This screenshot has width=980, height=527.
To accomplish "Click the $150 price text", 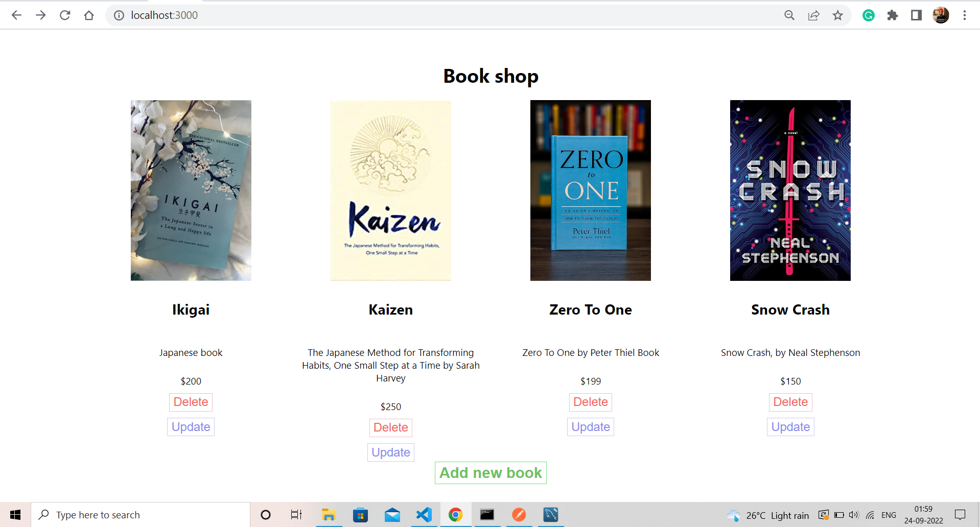I will pos(790,381).
